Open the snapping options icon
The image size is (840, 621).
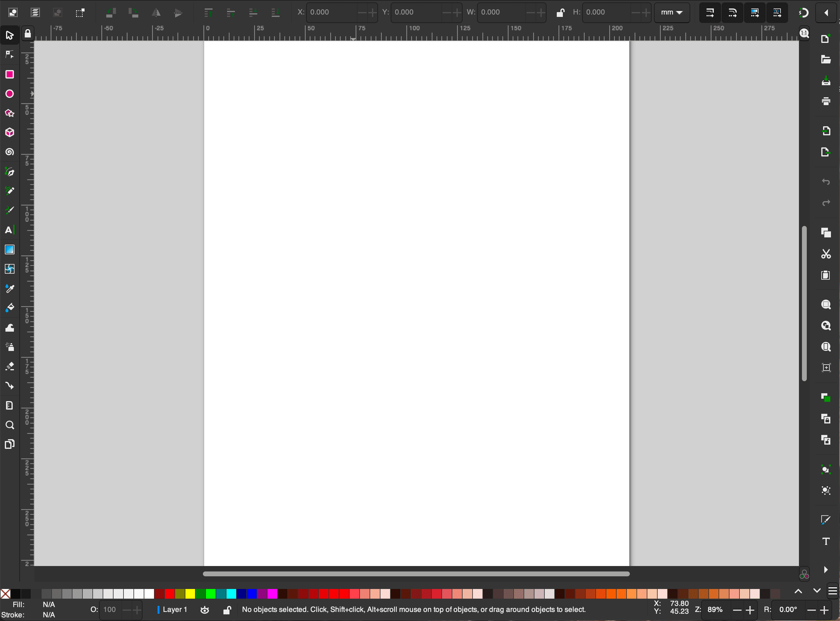click(x=803, y=13)
